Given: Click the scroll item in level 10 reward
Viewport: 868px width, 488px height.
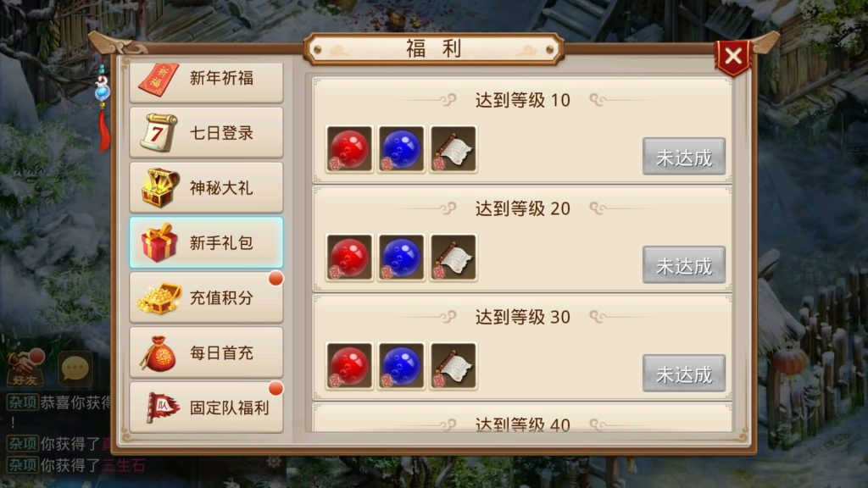Looking at the screenshot, I should pos(453,149).
